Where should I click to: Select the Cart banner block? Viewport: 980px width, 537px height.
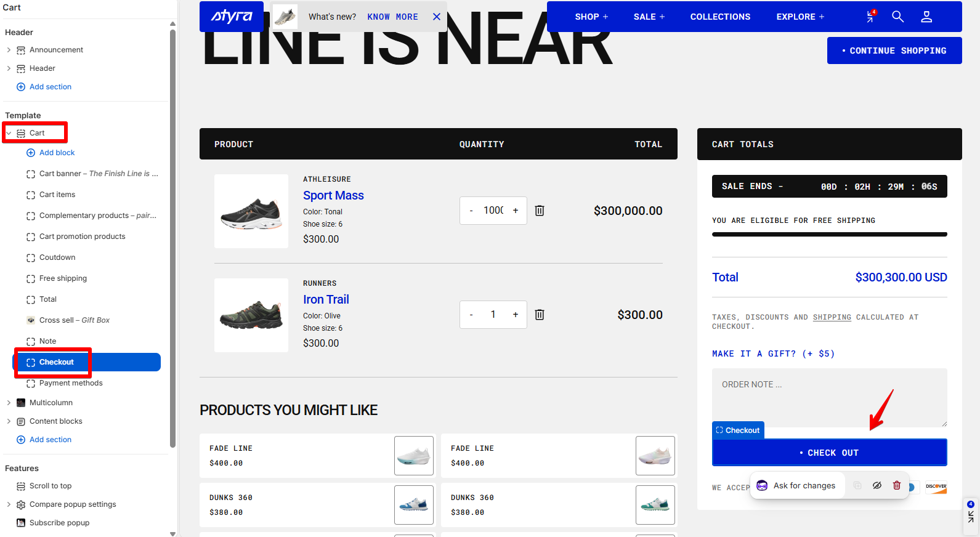coord(92,174)
